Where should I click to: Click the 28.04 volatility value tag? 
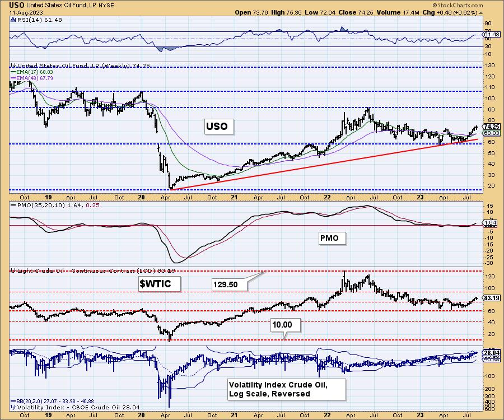(x=492, y=352)
